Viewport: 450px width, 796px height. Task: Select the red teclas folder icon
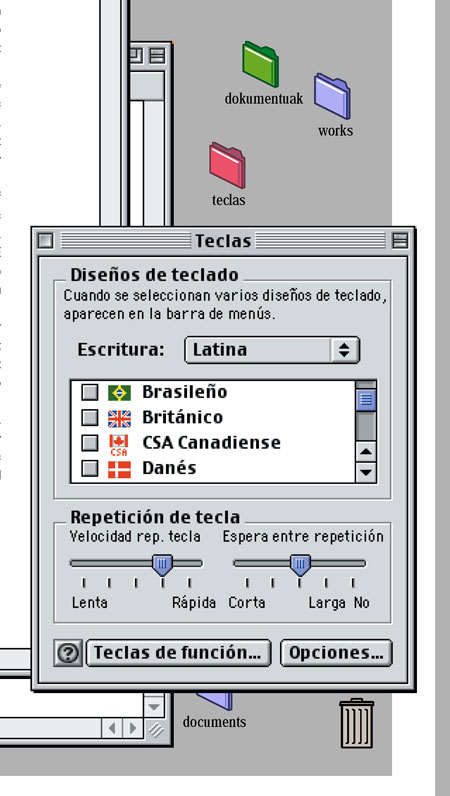pyautogui.click(x=227, y=165)
